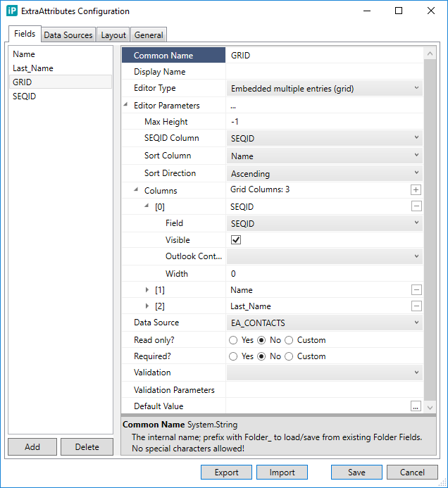The width and height of the screenshot is (448, 488).
Task: Remove grid column [2] Last_Name with minus icon
Action: (x=416, y=306)
